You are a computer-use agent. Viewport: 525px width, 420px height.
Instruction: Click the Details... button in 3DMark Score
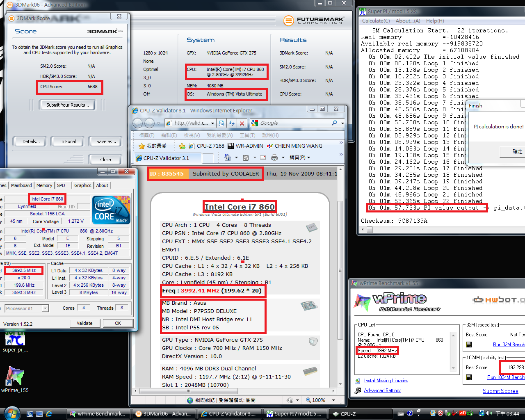click(x=31, y=142)
